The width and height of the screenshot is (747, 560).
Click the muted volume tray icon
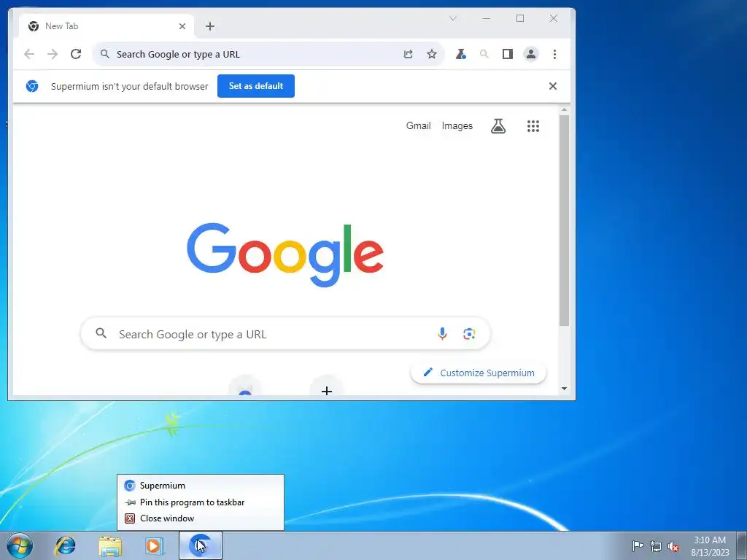click(673, 546)
